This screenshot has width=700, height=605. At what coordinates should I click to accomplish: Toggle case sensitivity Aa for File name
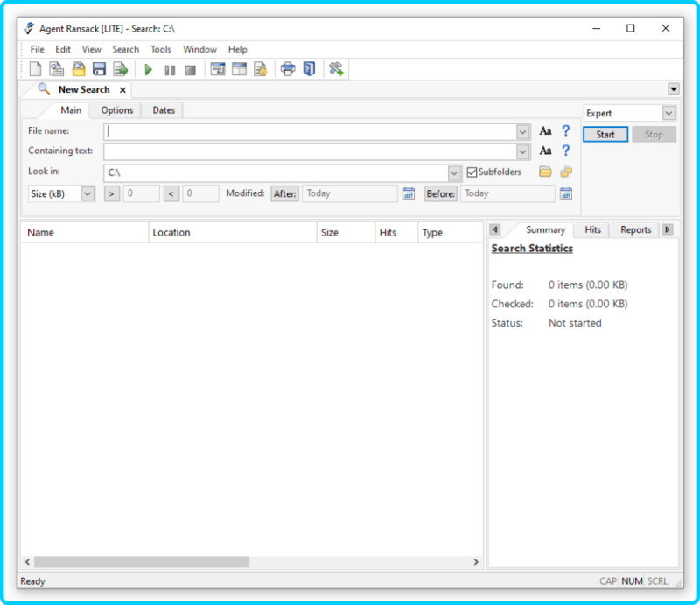tap(545, 131)
